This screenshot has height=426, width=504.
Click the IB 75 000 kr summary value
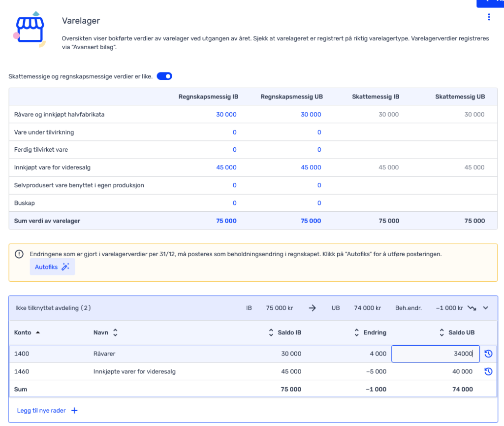(280, 308)
